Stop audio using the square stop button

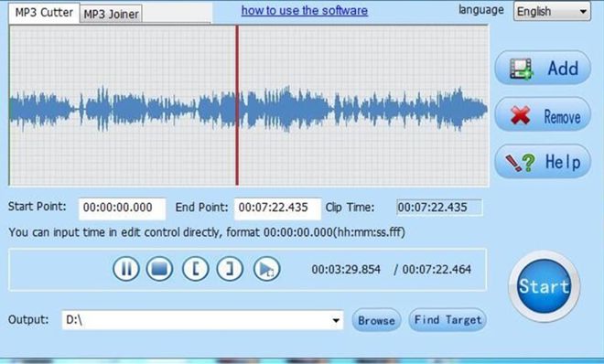tap(159, 269)
